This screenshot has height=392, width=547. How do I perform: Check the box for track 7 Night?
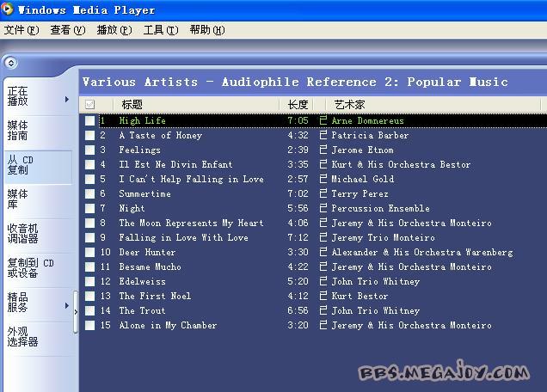coord(89,208)
